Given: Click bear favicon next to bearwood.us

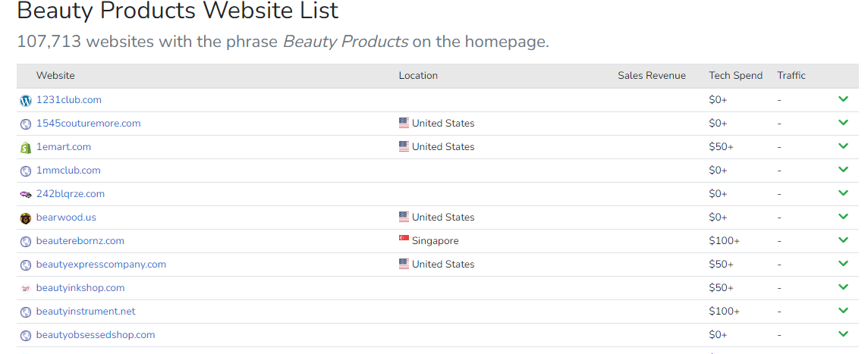Looking at the screenshot, I should click(x=26, y=218).
